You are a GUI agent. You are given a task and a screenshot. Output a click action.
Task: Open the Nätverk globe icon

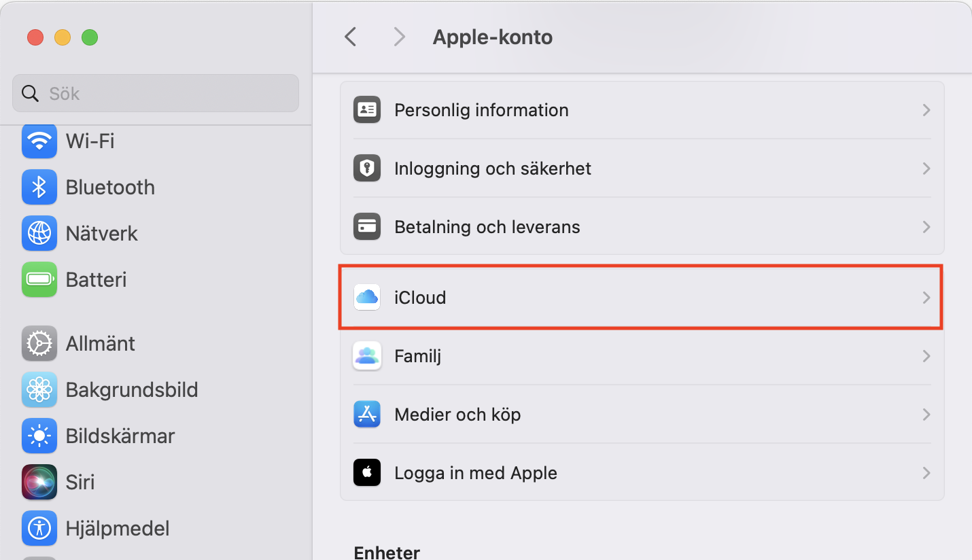coord(39,233)
